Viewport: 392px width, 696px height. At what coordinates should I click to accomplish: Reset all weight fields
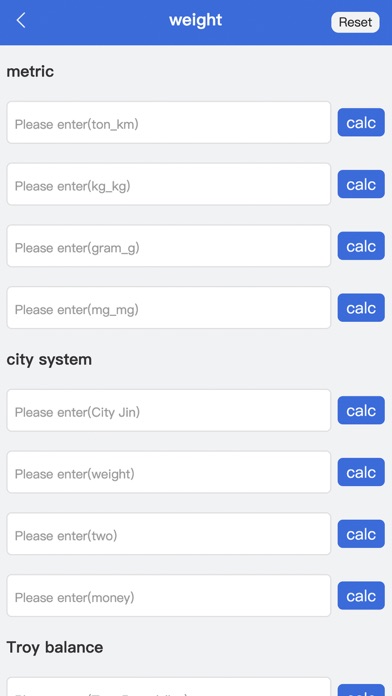pyautogui.click(x=355, y=22)
